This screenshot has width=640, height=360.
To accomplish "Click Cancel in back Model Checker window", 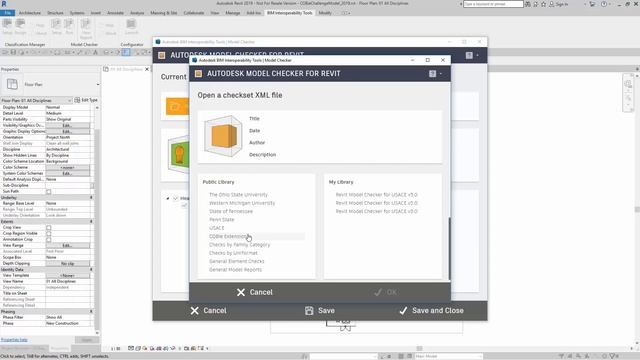I will (209, 311).
